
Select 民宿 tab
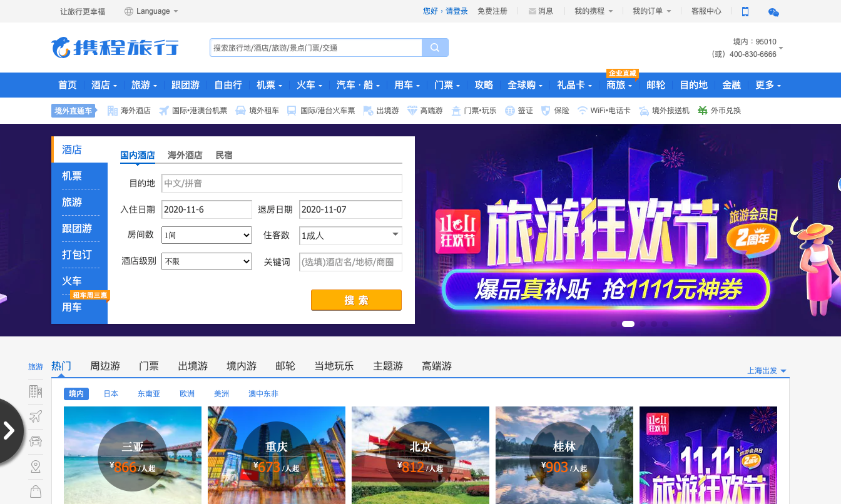coord(224,155)
